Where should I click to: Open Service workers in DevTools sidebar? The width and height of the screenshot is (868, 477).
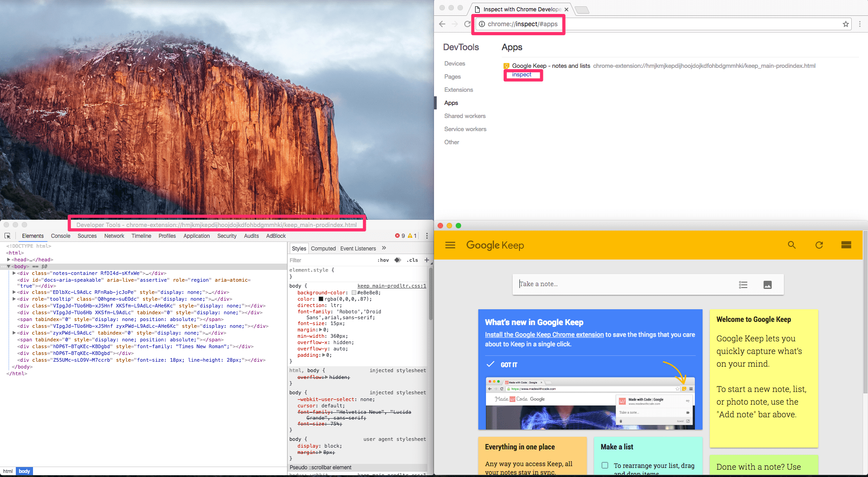coord(465,129)
